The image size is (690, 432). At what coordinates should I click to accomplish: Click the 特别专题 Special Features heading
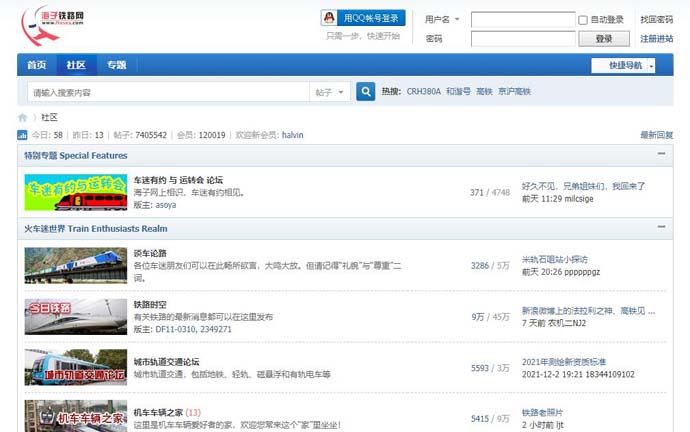pos(76,155)
